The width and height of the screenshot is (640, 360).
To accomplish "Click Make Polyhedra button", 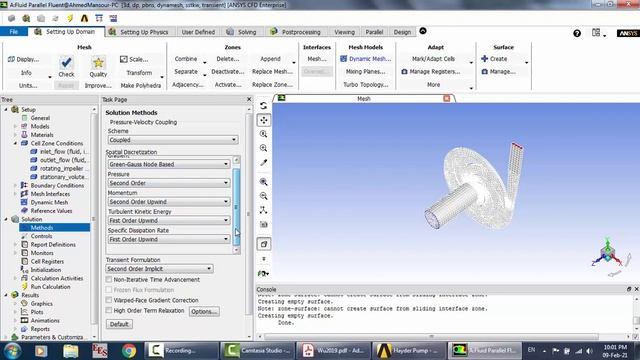I will point(141,85).
